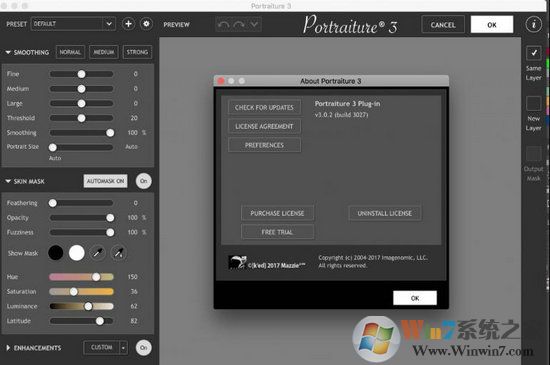The width and height of the screenshot is (550, 365).
Task: Select the STRONG smoothing preset
Action: click(x=137, y=52)
